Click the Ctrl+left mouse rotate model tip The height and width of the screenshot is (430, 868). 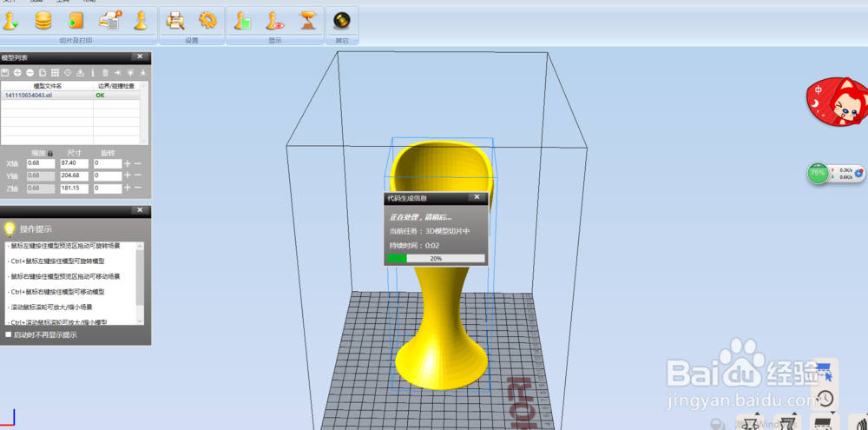(56, 261)
